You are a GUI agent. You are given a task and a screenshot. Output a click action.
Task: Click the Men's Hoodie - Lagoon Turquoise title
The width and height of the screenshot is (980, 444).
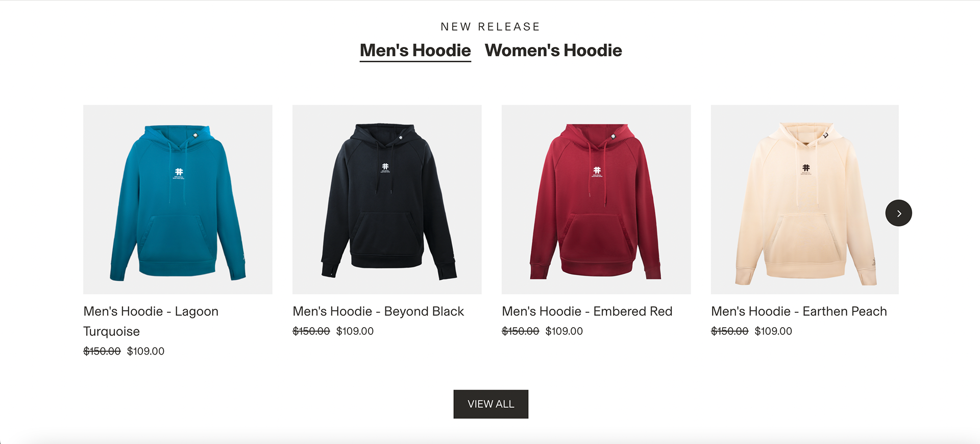[x=151, y=321]
